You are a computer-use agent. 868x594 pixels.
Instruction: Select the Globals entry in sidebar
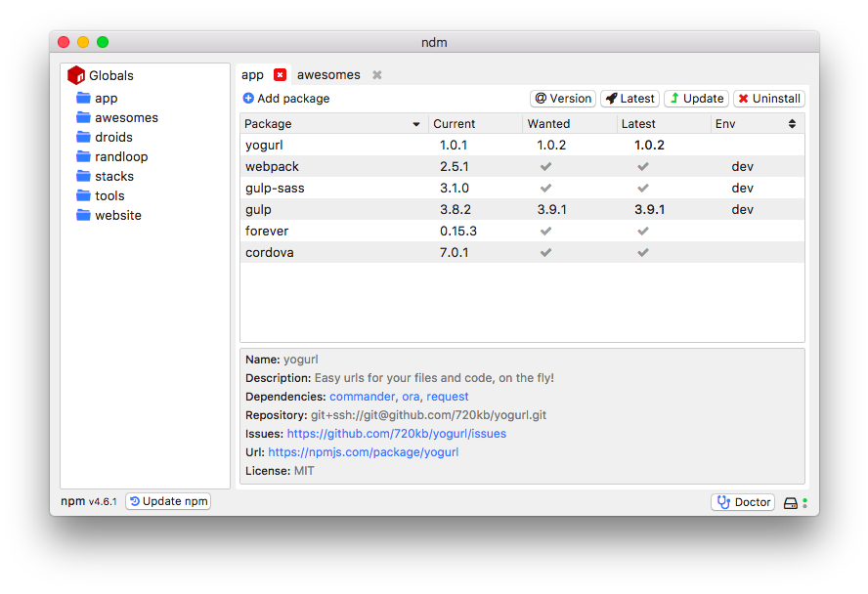pos(111,75)
